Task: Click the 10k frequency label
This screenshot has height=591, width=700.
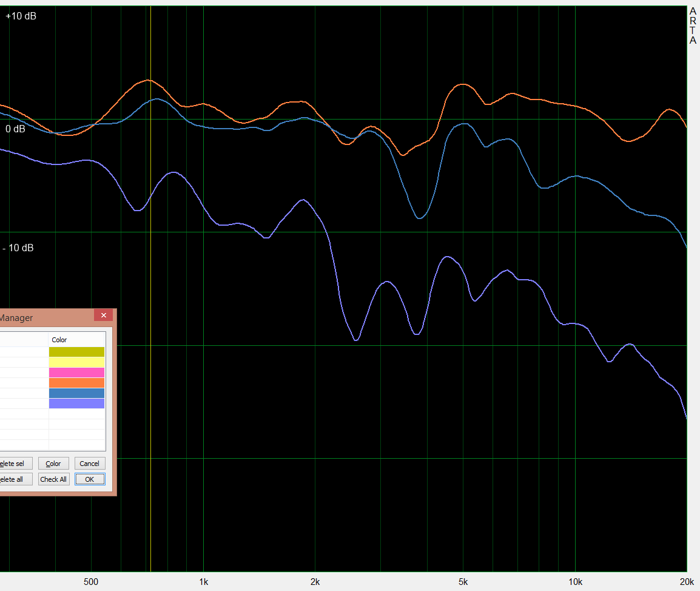Action: click(576, 582)
